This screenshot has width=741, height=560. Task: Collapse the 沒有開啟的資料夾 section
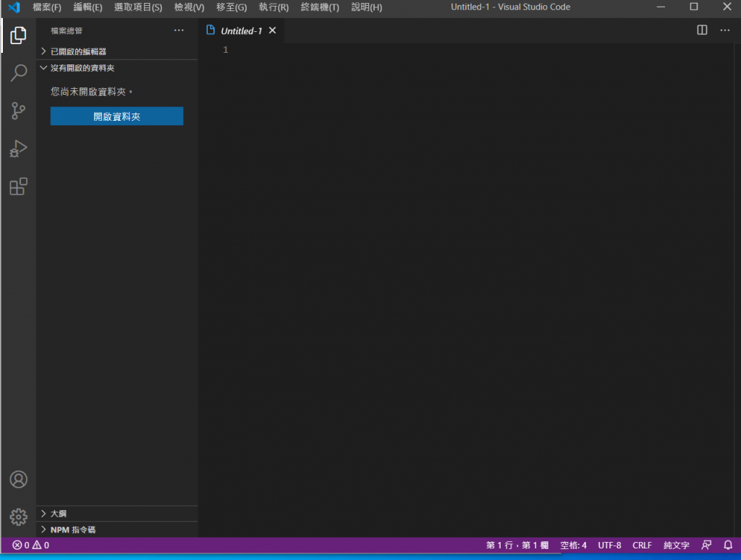coord(117,68)
